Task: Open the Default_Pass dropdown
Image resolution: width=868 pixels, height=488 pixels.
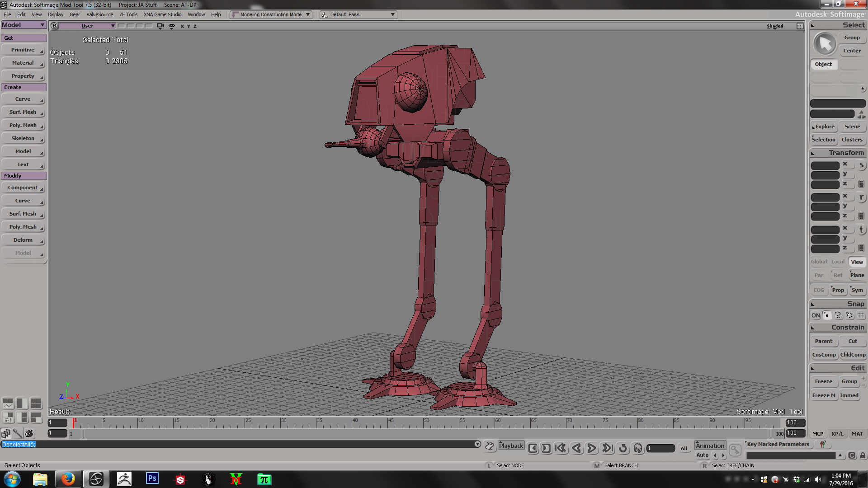Action: (358, 14)
